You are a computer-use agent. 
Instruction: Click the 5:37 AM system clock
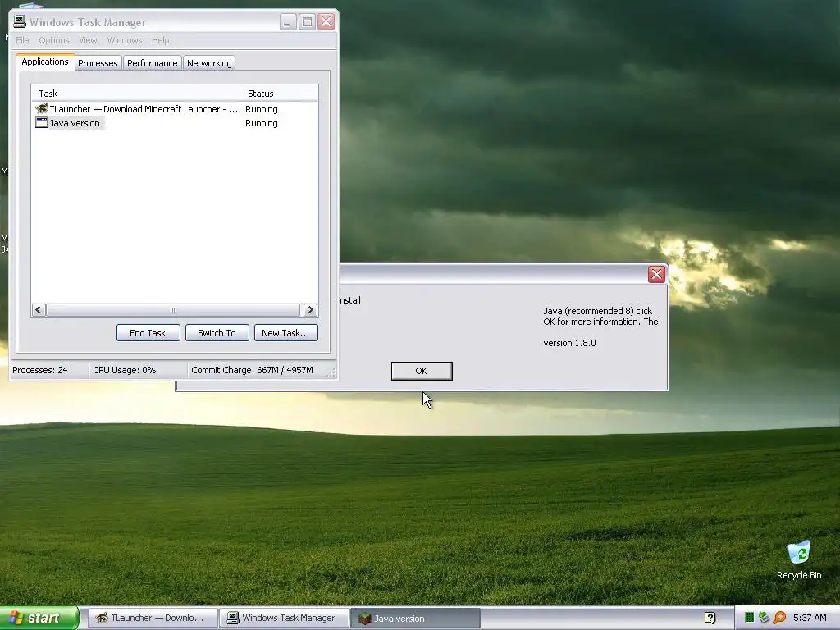point(810,618)
